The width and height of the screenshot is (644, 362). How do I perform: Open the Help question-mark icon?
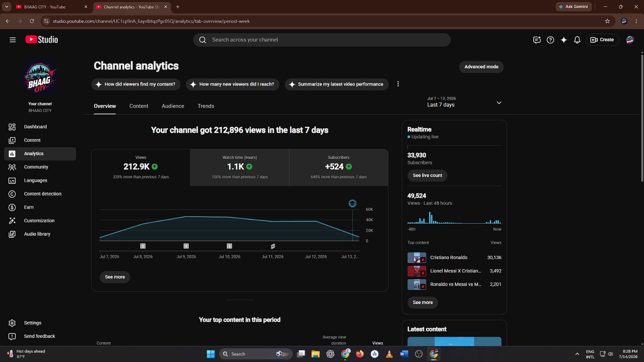click(x=550, y=40)
